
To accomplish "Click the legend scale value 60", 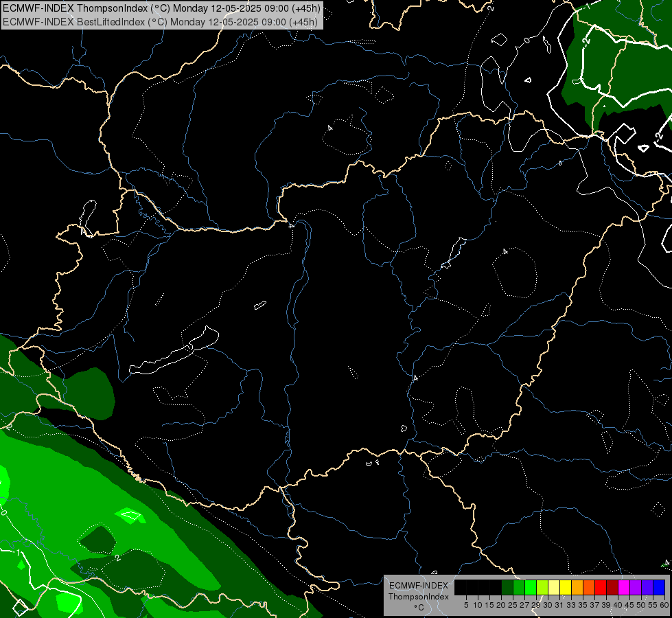I will click(664, 605).
